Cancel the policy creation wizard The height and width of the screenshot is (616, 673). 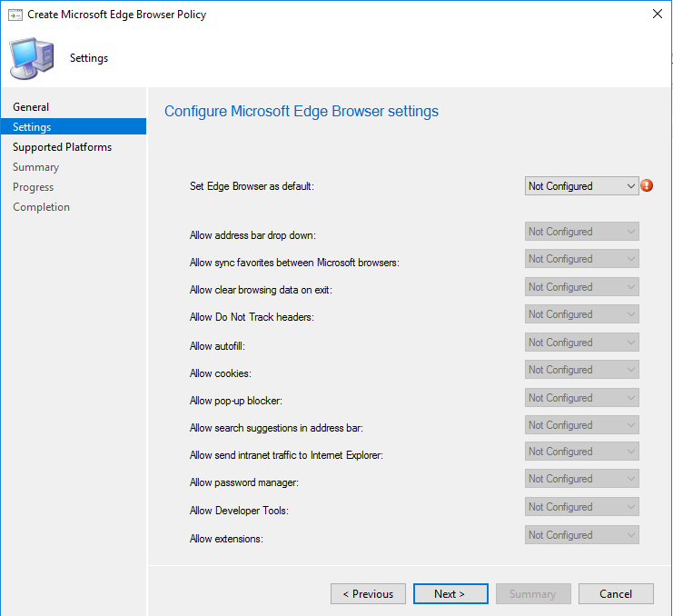615,594
